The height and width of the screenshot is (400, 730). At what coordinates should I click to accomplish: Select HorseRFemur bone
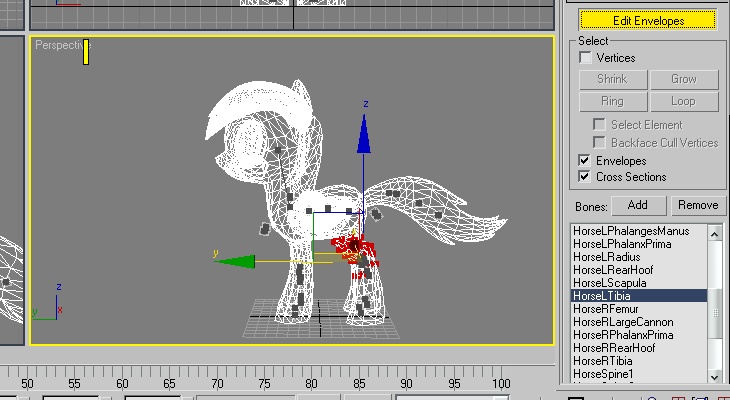pyautogui.click(x=639, y=309)
